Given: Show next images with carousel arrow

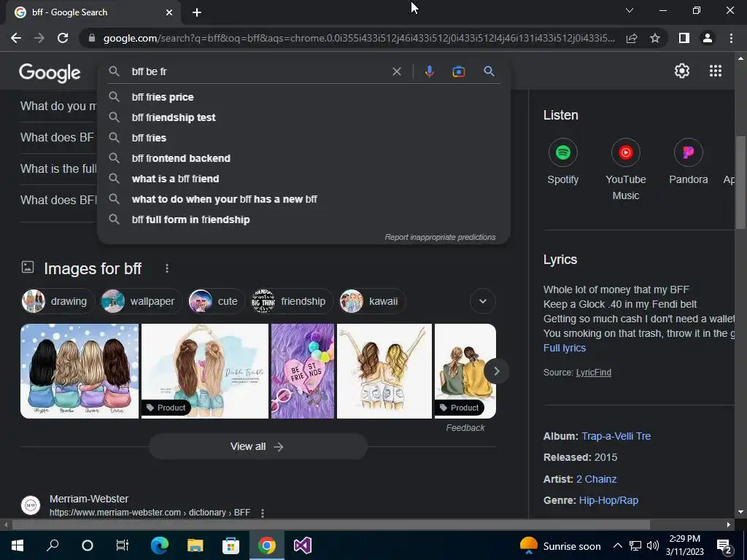Looking at the screenshot, I should pyautogui.click(x=496, y=371).
